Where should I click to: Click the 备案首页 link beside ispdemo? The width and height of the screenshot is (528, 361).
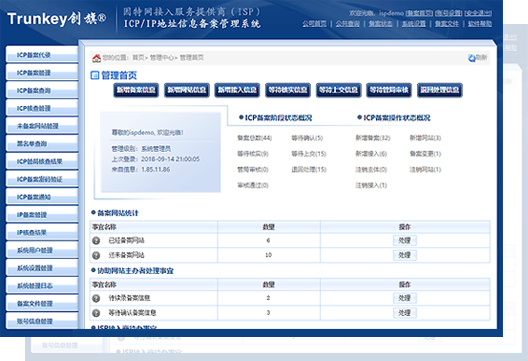click(419, 13)
